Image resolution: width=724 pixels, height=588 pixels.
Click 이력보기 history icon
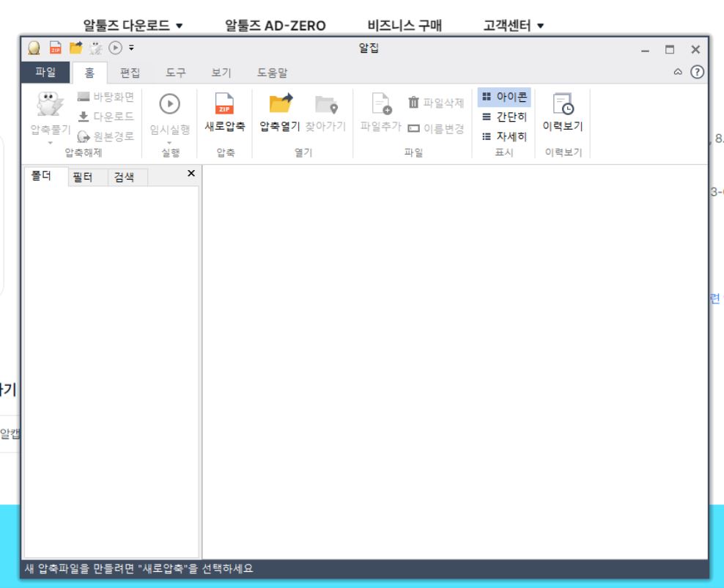click(x=563, y=103)
